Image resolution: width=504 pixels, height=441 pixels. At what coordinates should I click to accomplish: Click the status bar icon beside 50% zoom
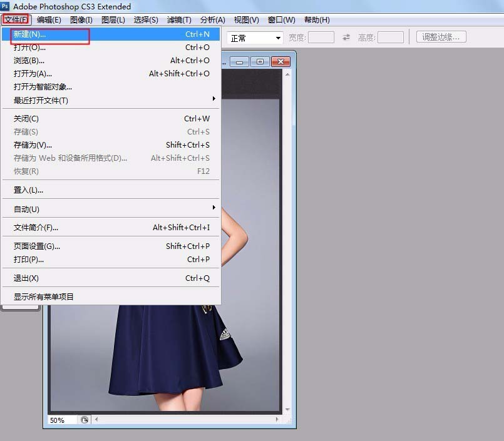(x=85, y=420)
